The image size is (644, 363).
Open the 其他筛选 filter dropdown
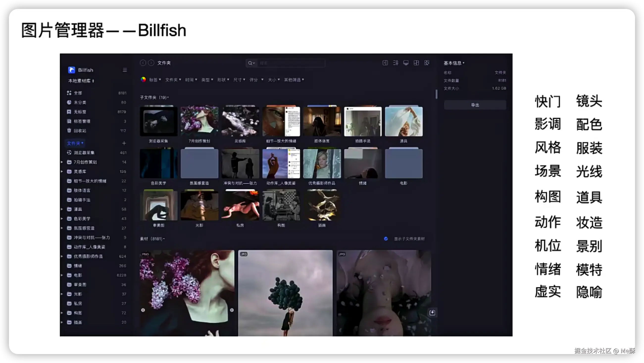294,80
